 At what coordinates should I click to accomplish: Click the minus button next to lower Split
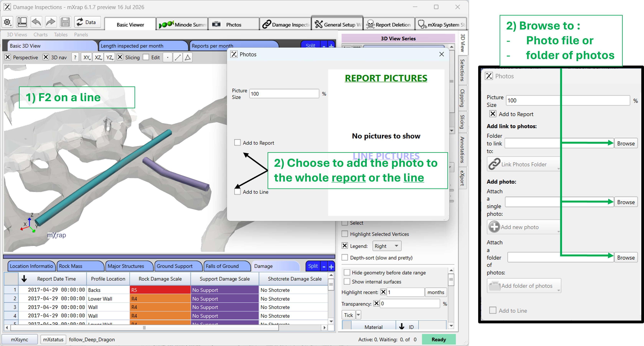point(324,267)
